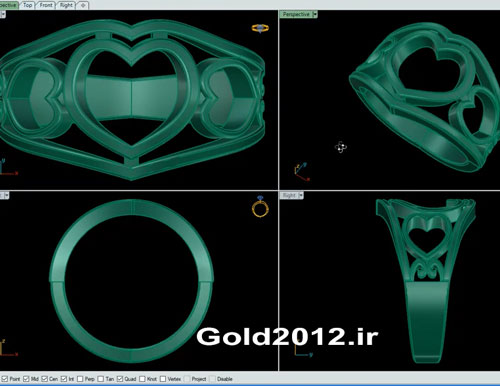Enable the Tan osnap checkbox
Image resolution: width=500 pixels, height=386 pixels.
coord(101,379)
